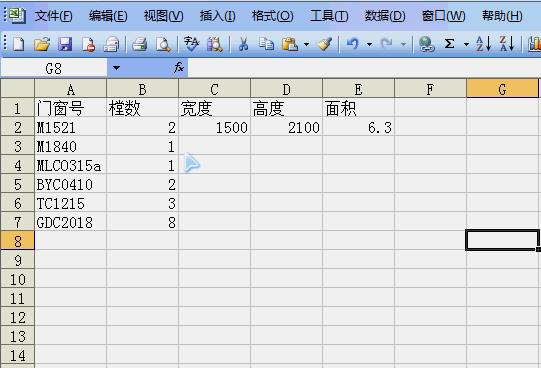The width and height of the screenshot is (541, 368).
Task: Sort descending with the Z-A icon
Action: 507,44
